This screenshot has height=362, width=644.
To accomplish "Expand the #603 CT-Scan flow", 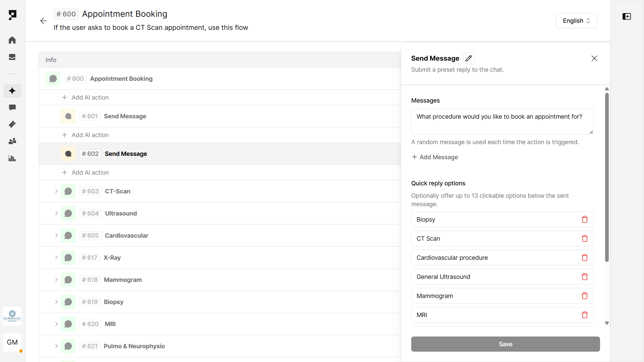I will (x=56, y=191).
